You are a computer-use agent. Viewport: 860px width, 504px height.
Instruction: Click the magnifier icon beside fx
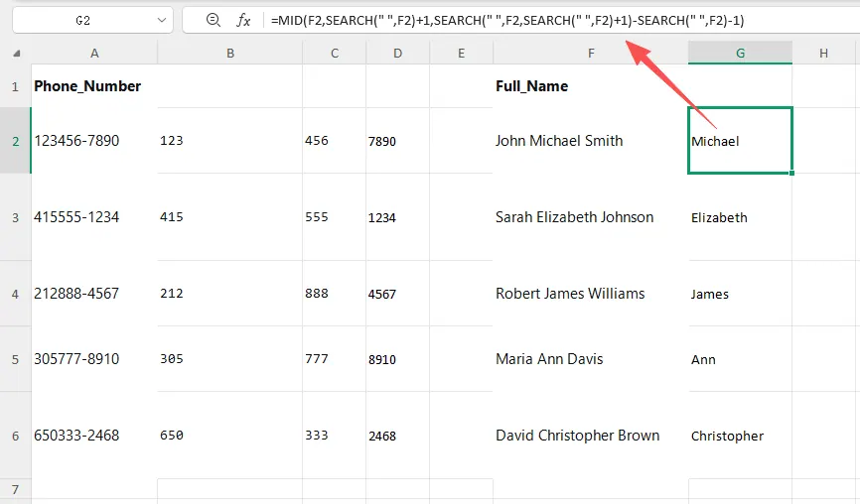[213, 20]
